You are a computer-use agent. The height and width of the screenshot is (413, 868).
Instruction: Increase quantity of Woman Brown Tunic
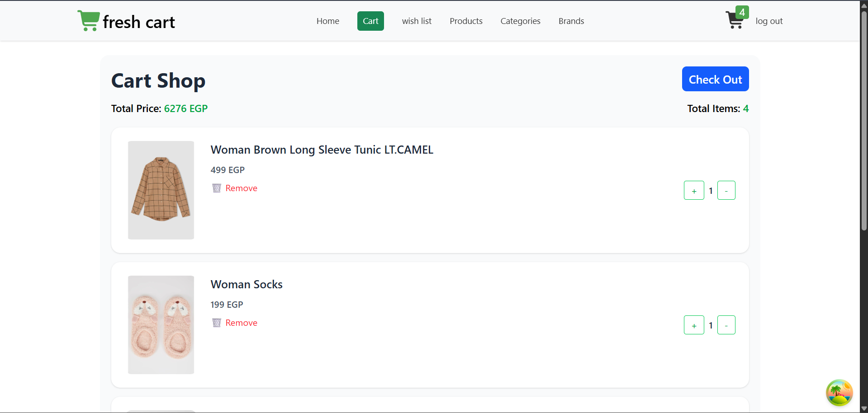point(694,190)
